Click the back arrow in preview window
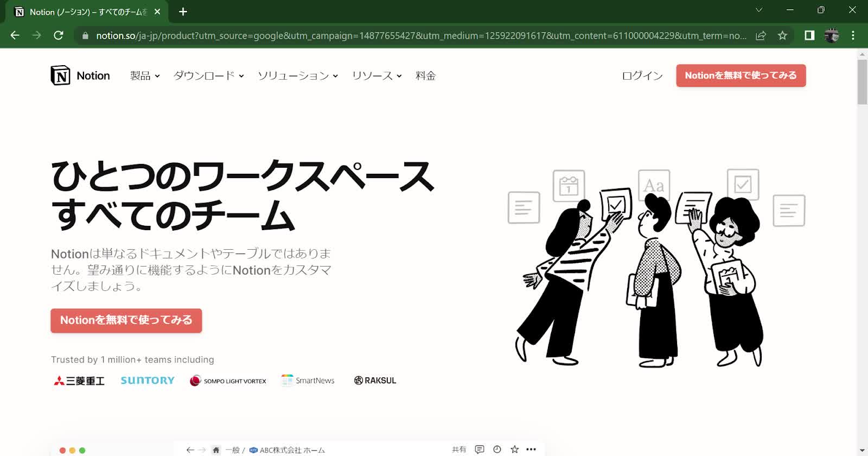Screen dimensions: 868x456 [x=190, y=449]
